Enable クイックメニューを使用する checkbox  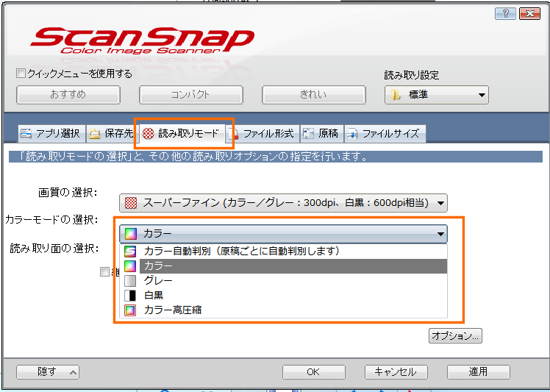tap(21, 74)
